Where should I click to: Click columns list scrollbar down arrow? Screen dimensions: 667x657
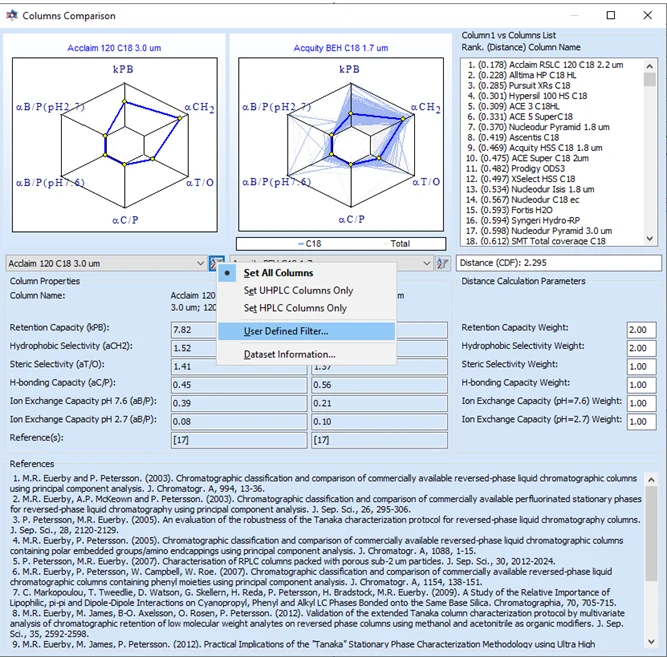pyautogui.click(x=650, y=239)
